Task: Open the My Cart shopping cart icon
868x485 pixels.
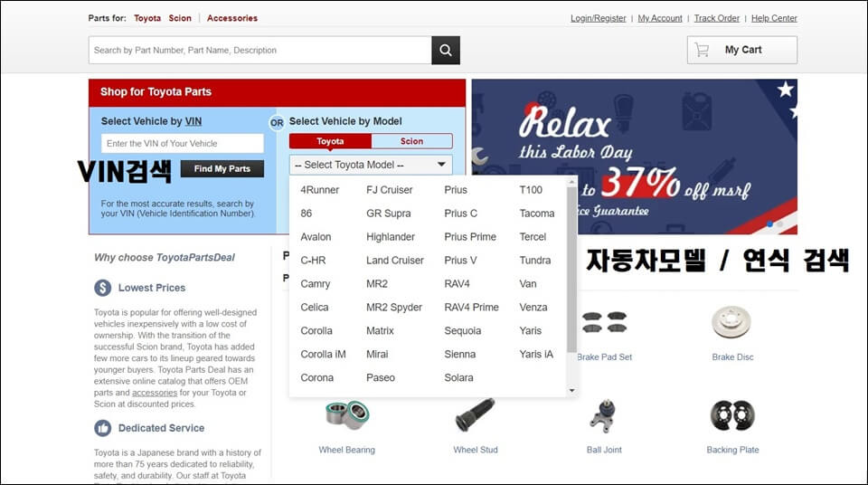Action: point(702,50)
